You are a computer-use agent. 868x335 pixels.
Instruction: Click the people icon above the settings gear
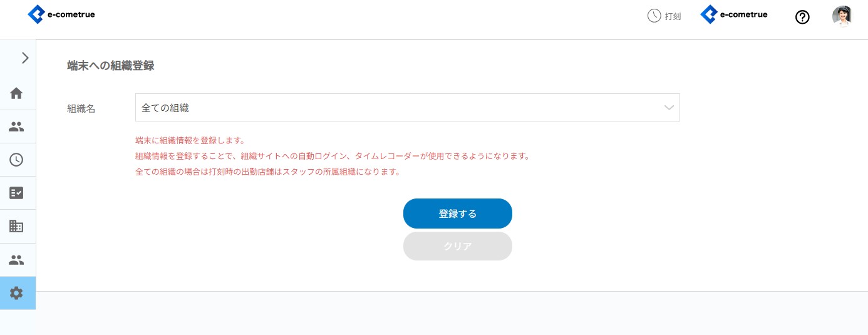17,259
